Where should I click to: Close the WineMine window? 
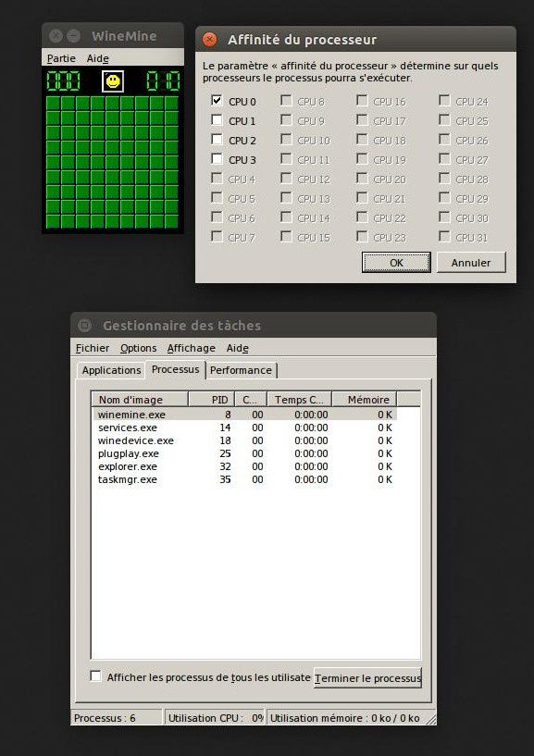(56, 36)
